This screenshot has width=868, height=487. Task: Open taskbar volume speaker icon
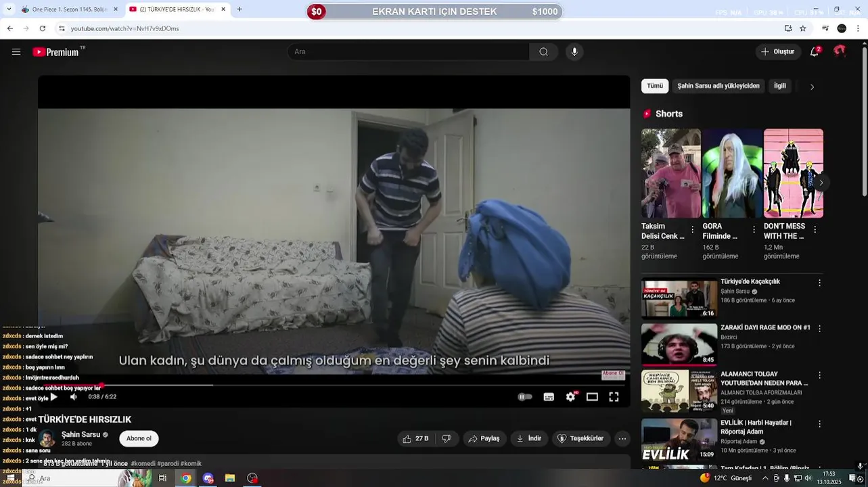808,478
